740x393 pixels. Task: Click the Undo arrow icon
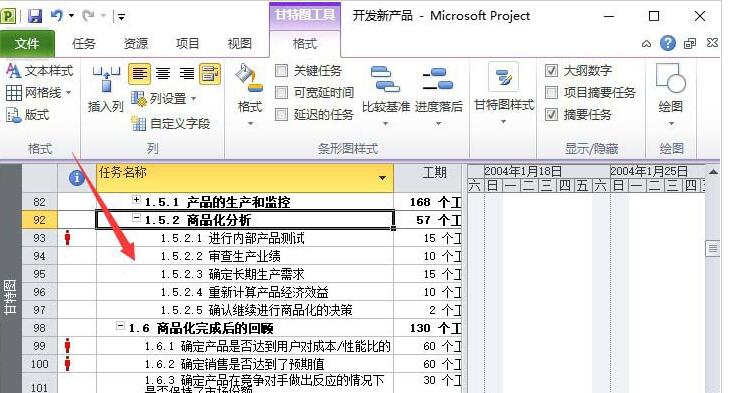(57, 16)
